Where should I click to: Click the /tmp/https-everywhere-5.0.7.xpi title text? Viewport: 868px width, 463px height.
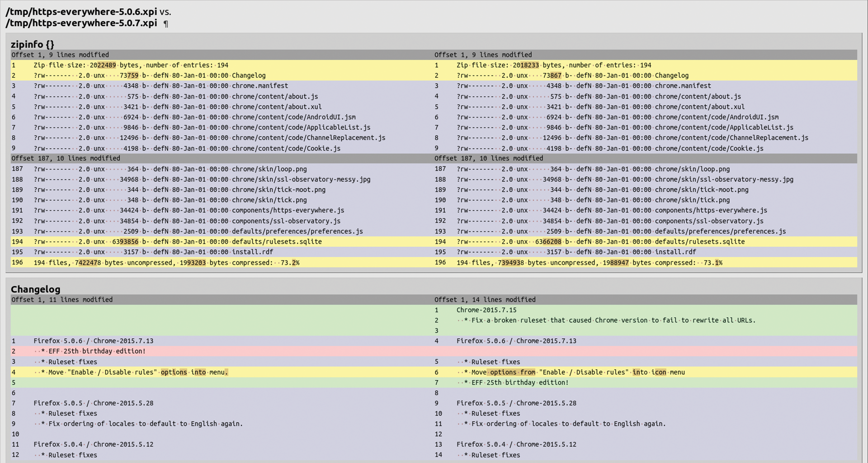pyautogui.click(x=81, y=23)
